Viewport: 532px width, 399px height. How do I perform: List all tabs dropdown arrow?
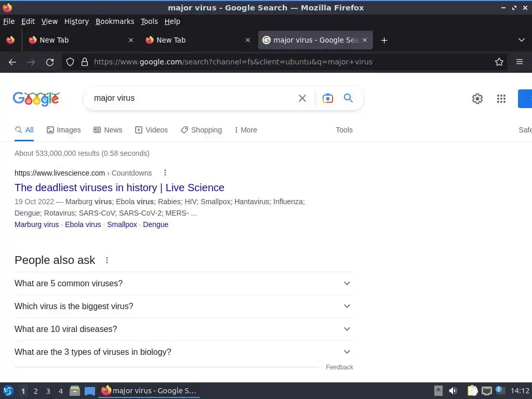(522, 40)
